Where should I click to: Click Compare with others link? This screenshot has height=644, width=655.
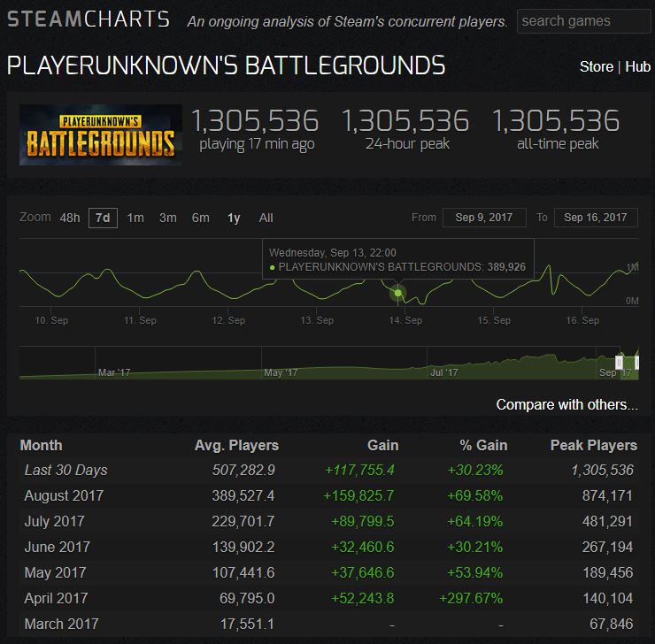pos(566,405)
